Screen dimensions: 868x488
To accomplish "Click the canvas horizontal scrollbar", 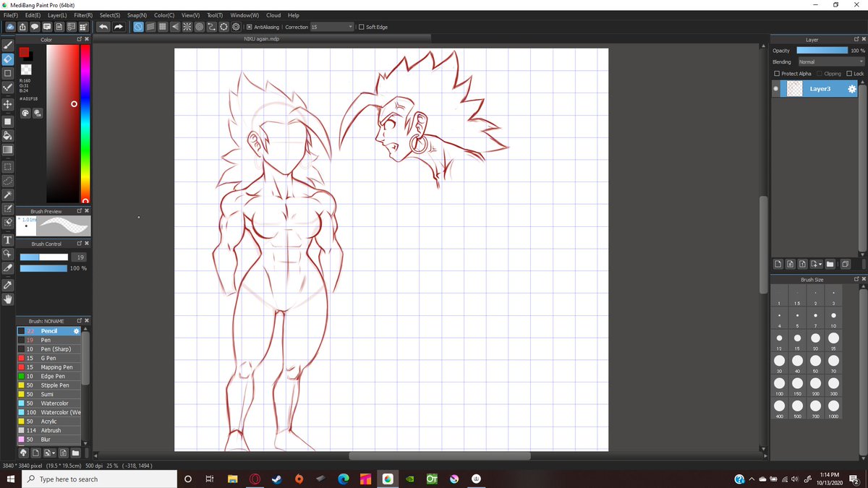I will click(440, 456).
